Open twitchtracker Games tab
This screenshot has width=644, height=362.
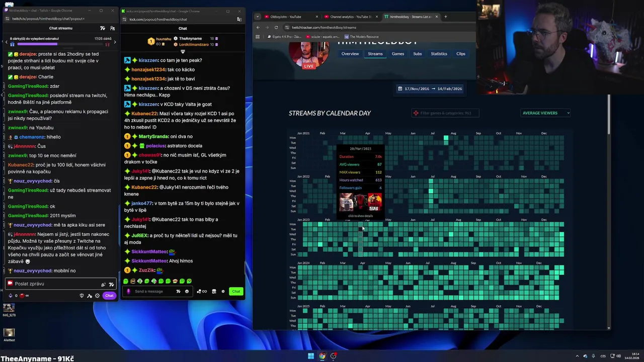[398, 54]
